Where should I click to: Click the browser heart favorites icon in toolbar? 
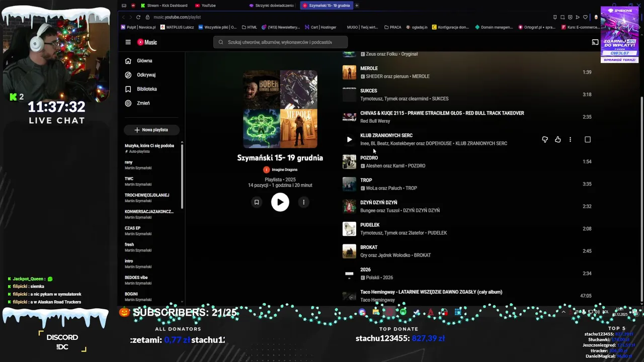[x=585, y=17]
